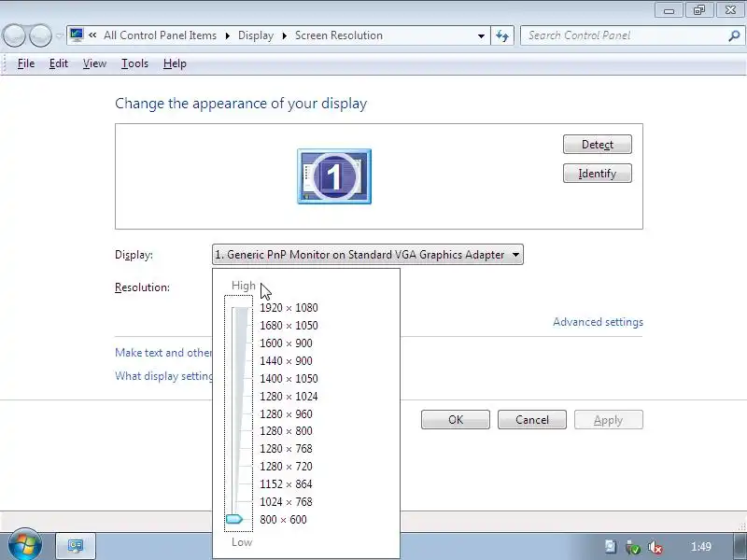Screen dimensions: 747x560
Task: Open What display settings help link
Action: (163, 376)
